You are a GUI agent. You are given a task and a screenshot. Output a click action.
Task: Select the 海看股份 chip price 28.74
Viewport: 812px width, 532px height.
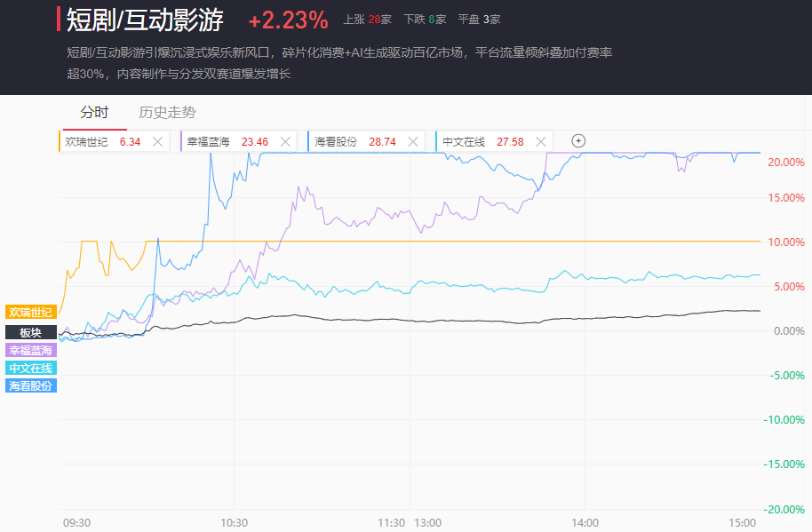[x=382, y=141]
